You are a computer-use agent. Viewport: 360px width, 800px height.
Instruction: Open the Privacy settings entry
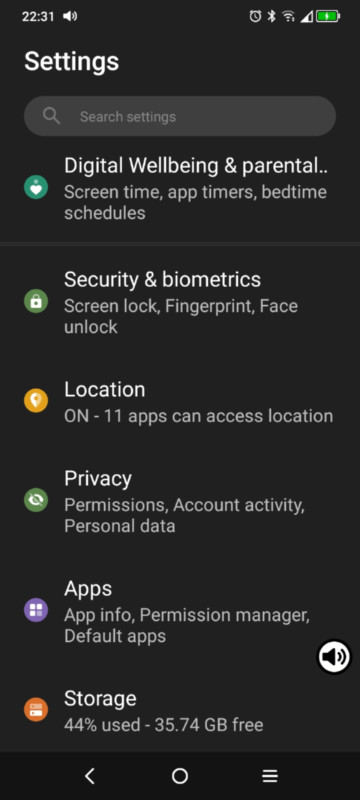(x=180, y=501)
